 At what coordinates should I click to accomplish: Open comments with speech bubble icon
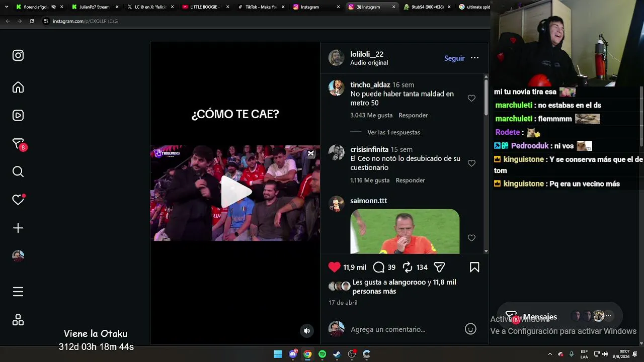click(379, 267)
